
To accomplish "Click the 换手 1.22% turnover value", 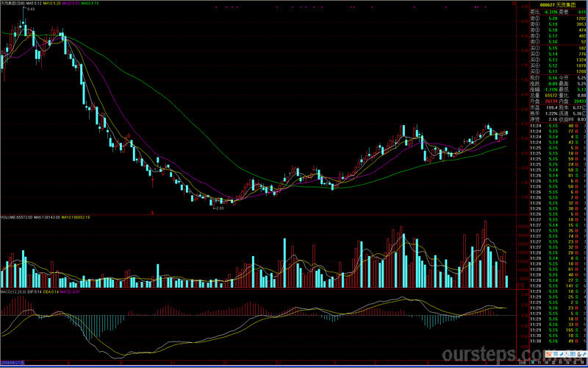I will tap(551, 113).
